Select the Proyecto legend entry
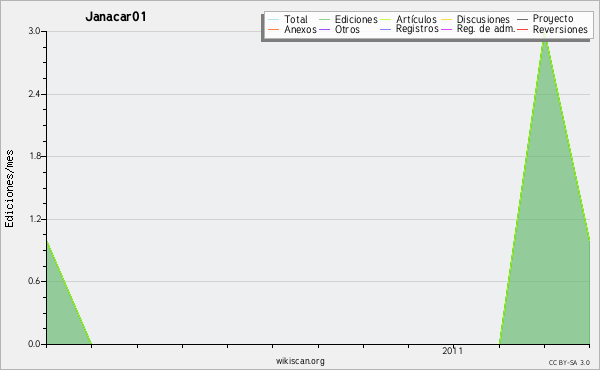This screenshot has height=370, width=600. [545, 19]
